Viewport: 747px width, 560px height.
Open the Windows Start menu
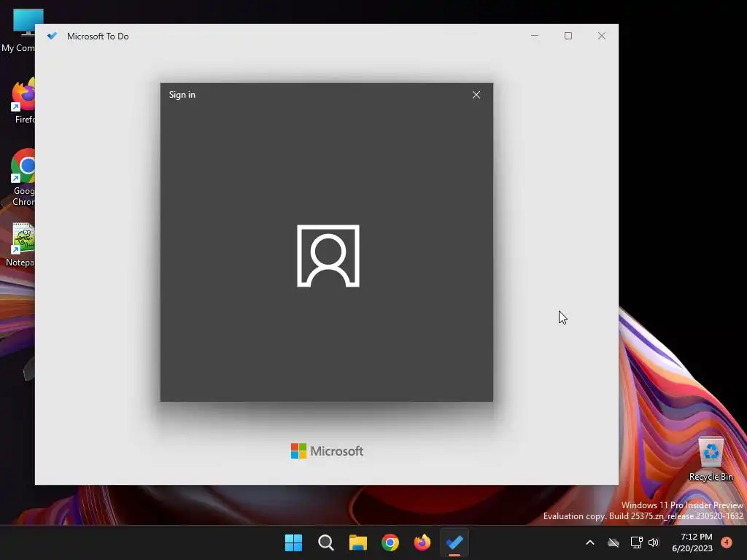click(x=293, y=542)
